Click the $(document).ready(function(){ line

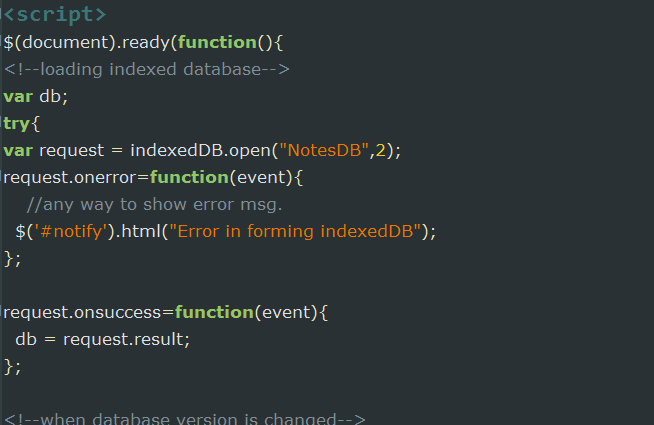pos(143,43)
